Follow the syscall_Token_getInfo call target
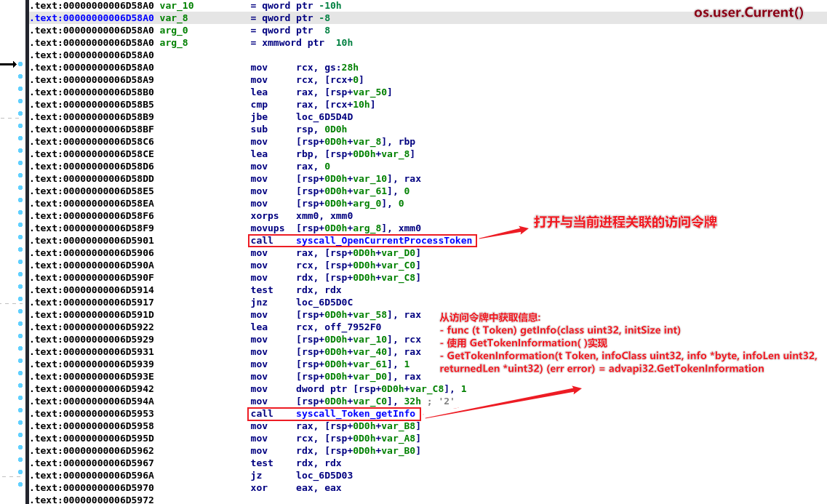This screenshot has height=504, width=827. (356, 414)
